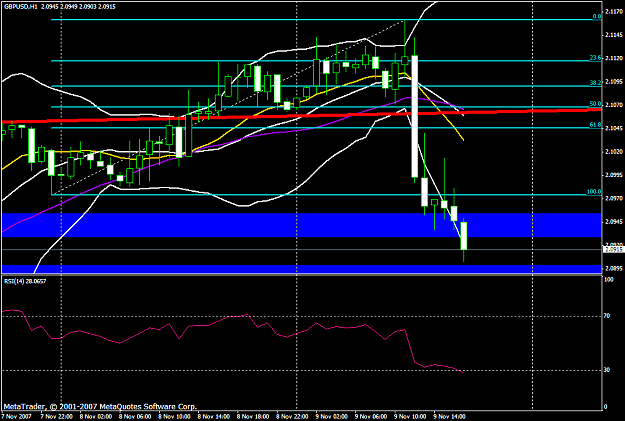Click the 8 Nov 06:00 time label

point(136,417)
